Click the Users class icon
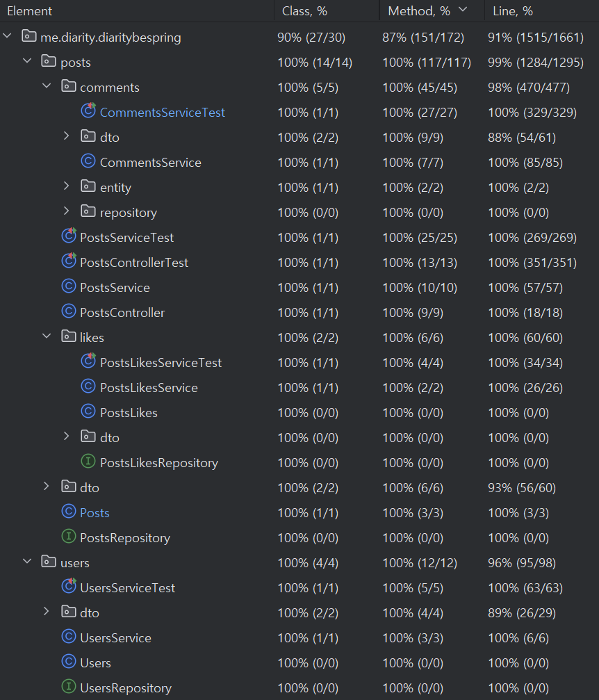599x700 pixels. pyautogui.click(x=68, y=661)
